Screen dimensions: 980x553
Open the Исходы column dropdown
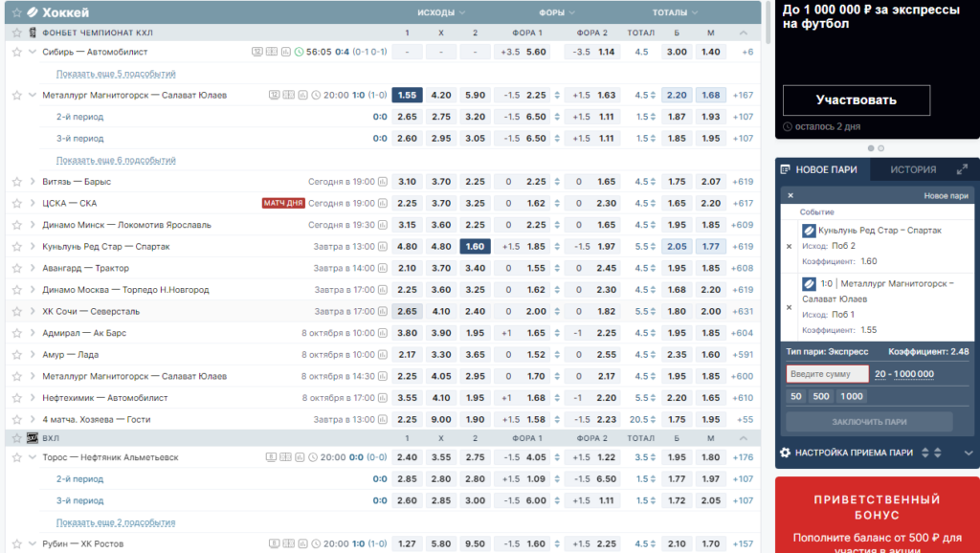point(441,12)
